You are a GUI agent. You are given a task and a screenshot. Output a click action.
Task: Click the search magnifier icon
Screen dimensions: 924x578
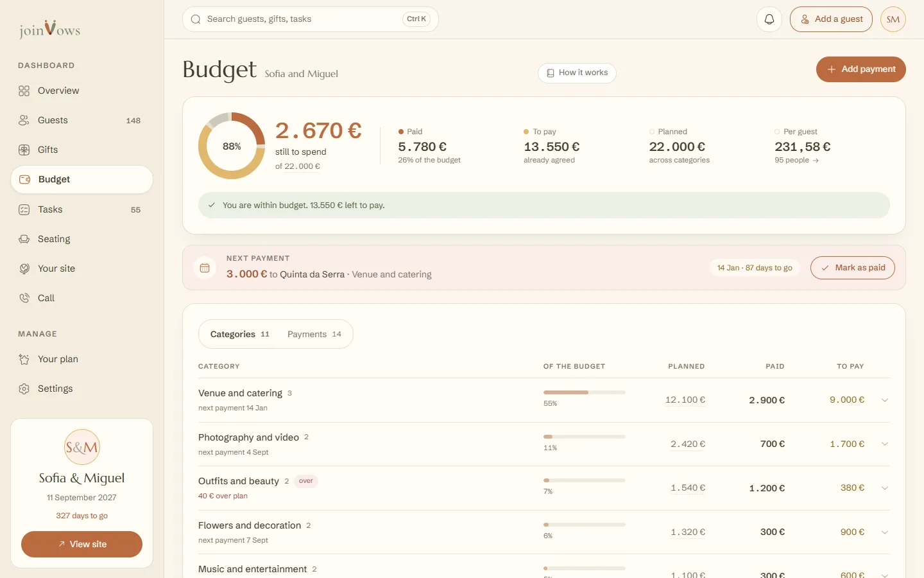[x=196, y=19]
